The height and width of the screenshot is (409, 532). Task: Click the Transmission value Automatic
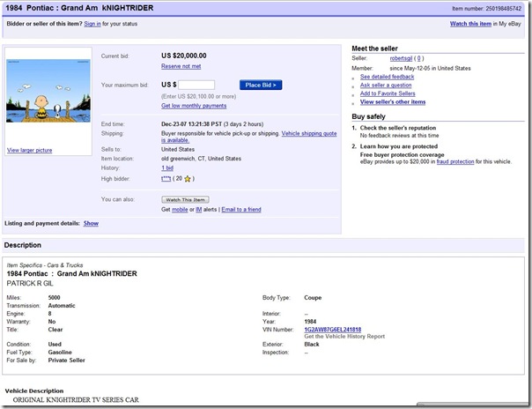click(62, 306)
